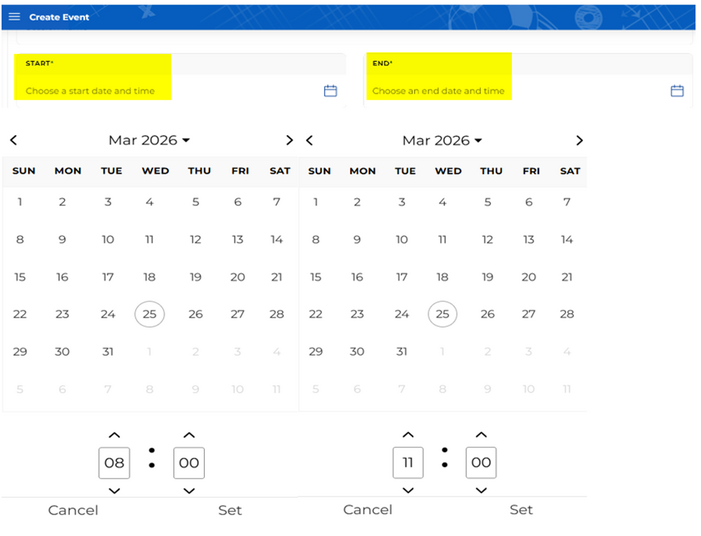The width and height of the screenshot is (701, 536).
Task: Decrease the start minute with down arrow
Action: click(188, 490)
